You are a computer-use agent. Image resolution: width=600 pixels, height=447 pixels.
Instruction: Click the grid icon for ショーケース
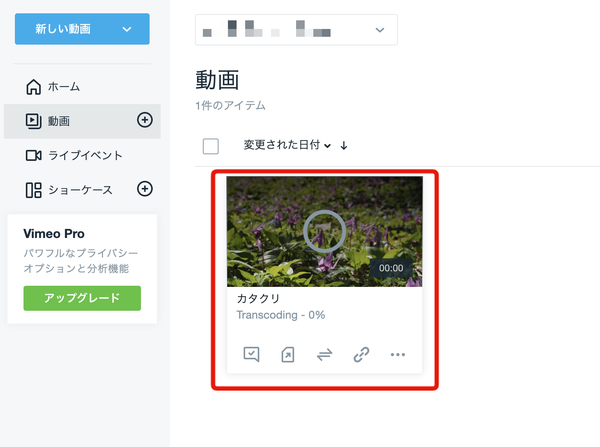34,190
